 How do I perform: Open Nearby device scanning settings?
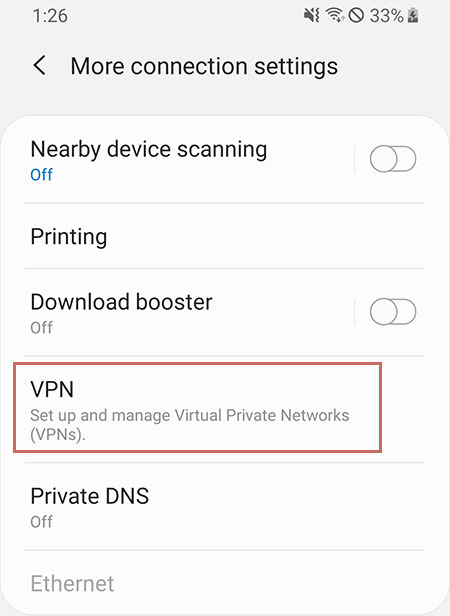pyautogui.click(x=189, y=160)
